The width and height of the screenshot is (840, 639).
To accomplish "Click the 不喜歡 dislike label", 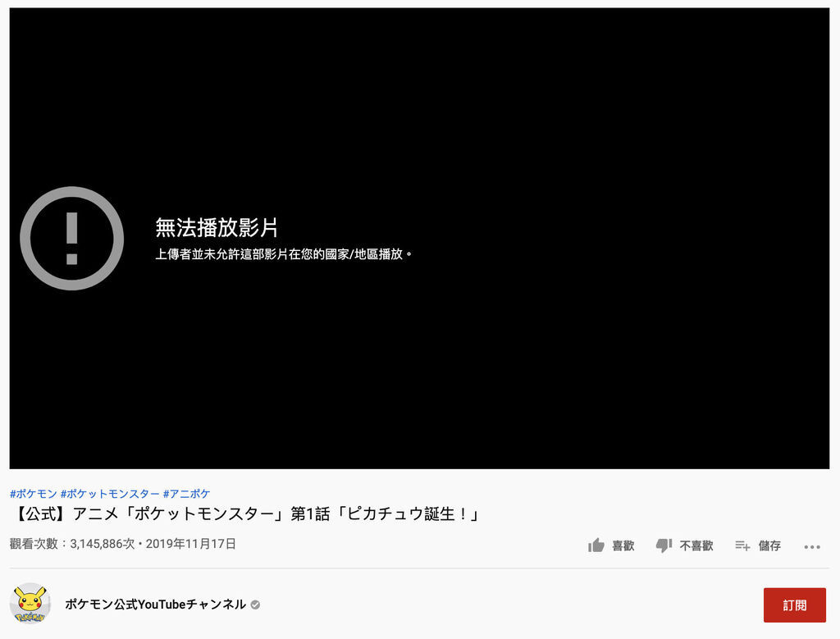I will click(x=696, y=545).
